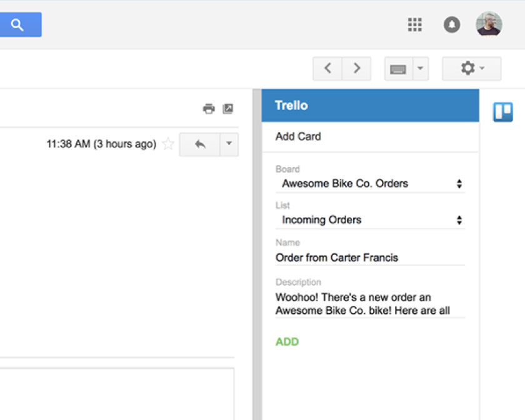The image size is (525, 420).
Task: Open the Google apps grid
Action: pyautogui.click(x=414, y=24)
